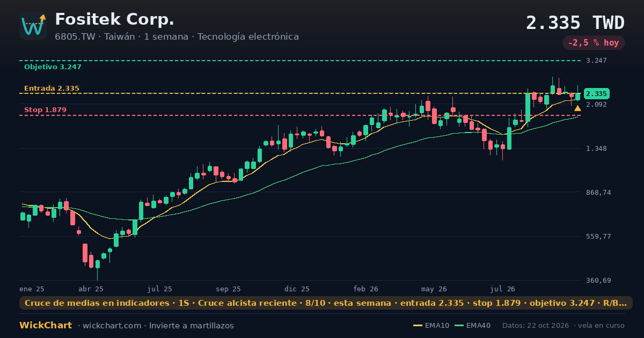644x338 pixels.
Task: Click the 360,69 price axis label
Action: click(598, 281)
